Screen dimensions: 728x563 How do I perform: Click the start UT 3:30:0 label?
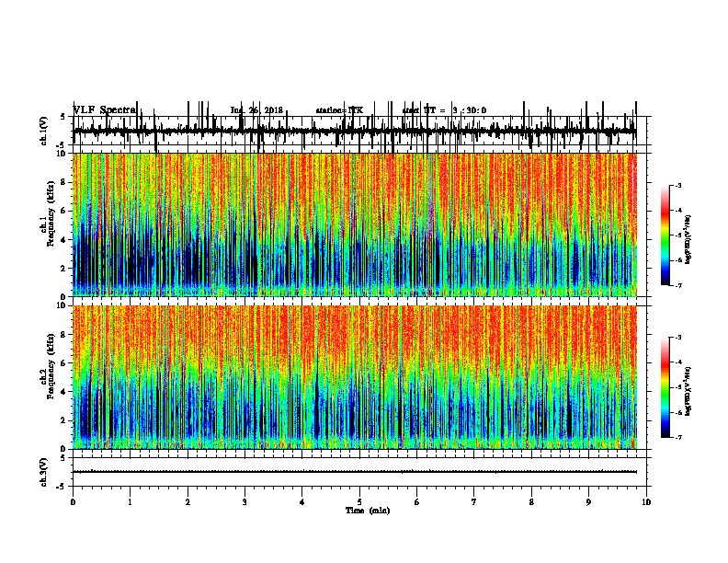(444, 110)
